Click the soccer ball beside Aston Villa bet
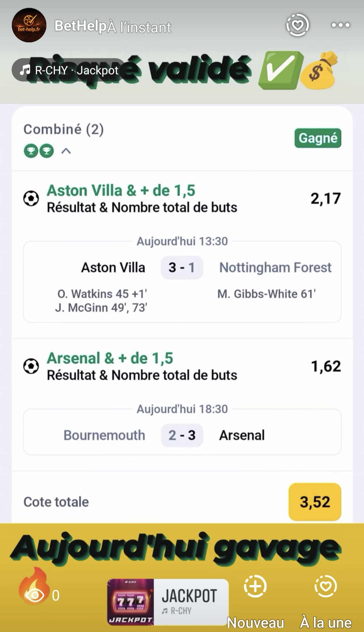 [x=31, y=198]
